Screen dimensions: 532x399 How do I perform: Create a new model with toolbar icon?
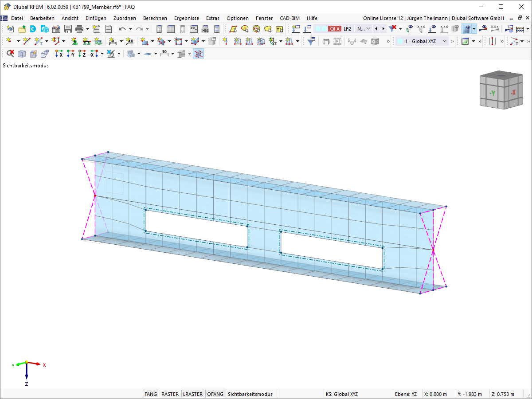(x=10, y=29)
